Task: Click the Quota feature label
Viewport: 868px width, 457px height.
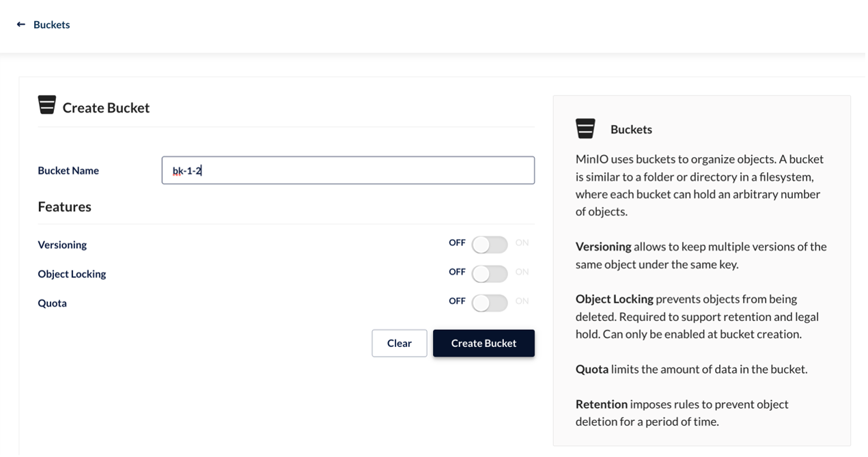Action: [x=52, y=303]
